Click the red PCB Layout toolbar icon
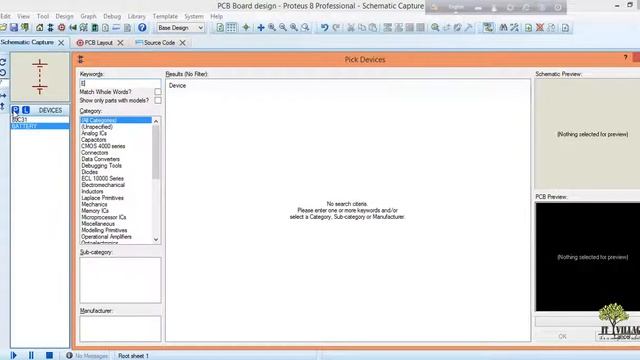The width and height of the screenshot is (640, 360). coord(61,27)
